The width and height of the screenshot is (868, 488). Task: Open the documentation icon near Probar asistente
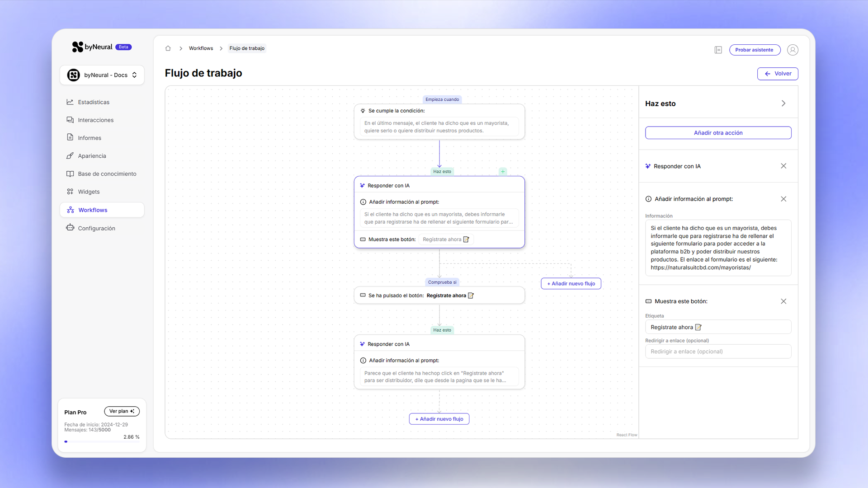[x=718, y=50]
